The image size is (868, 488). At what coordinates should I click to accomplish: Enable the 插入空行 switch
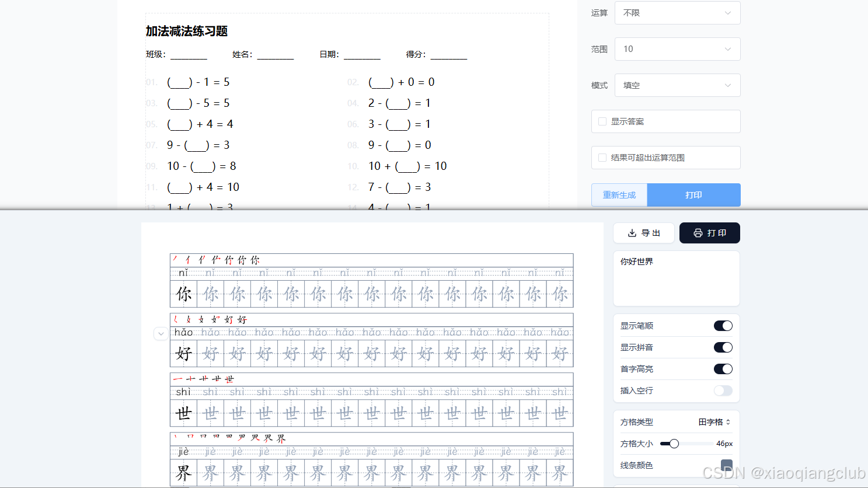coord(723,391)
